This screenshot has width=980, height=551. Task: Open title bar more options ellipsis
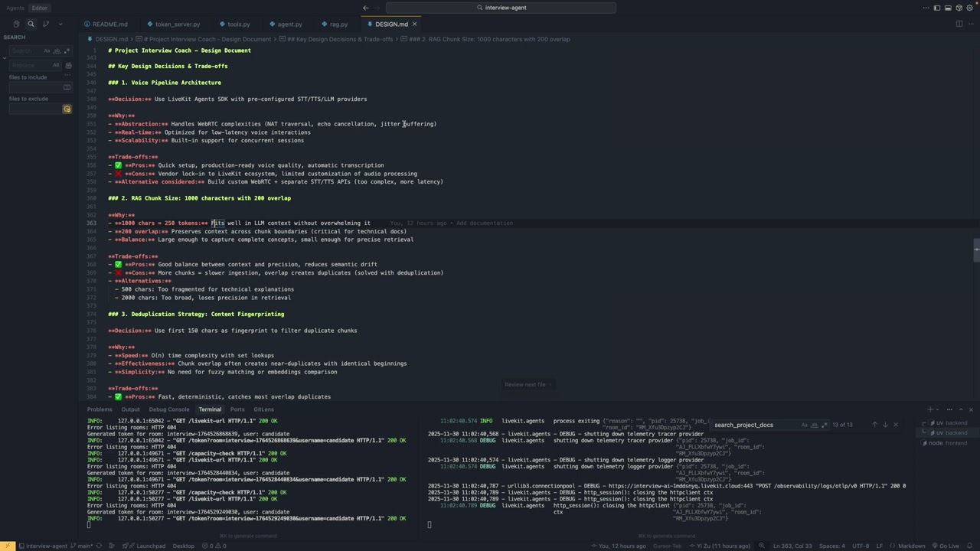(925, 8)
